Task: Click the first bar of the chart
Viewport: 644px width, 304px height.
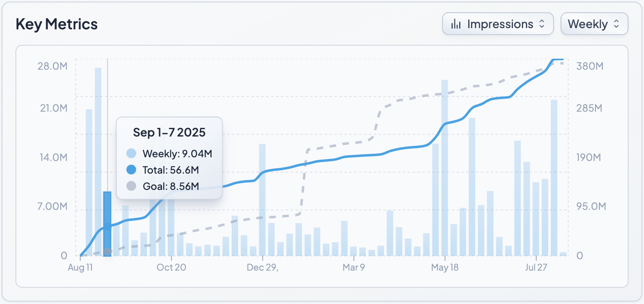Action: [x=89, y=183]
